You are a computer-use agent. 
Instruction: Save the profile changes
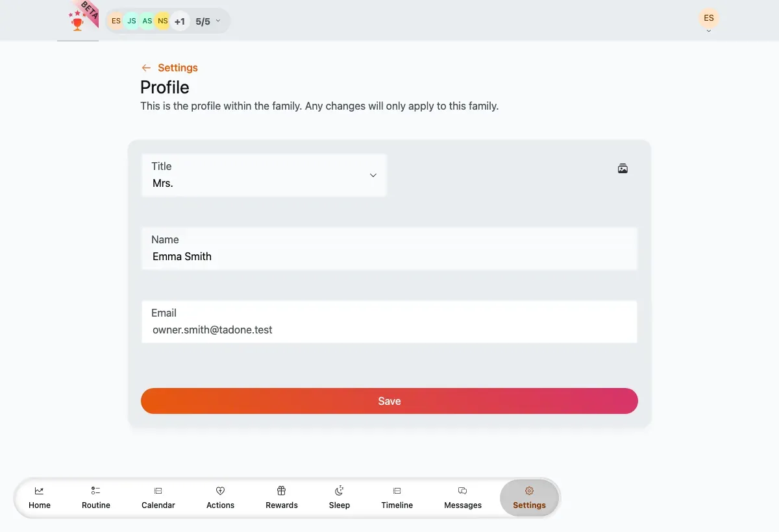(389, 401)
